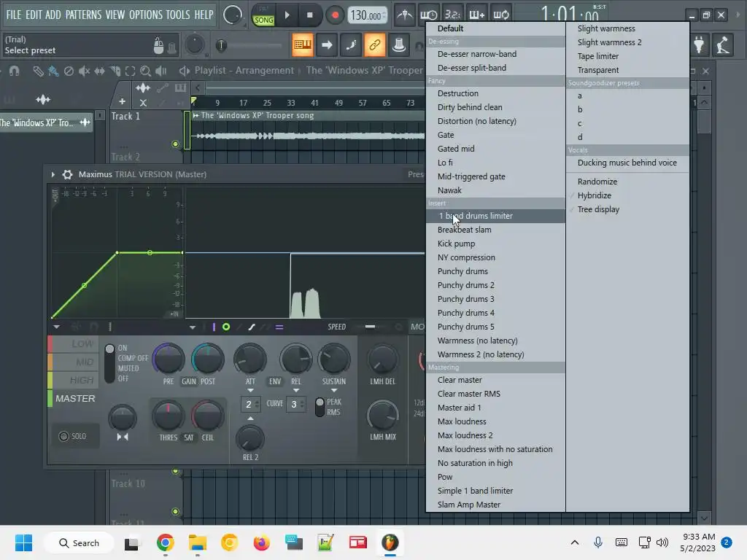Choose the 'Tape limiter' preset
This screenshot has height=560, width=747.
598,56
